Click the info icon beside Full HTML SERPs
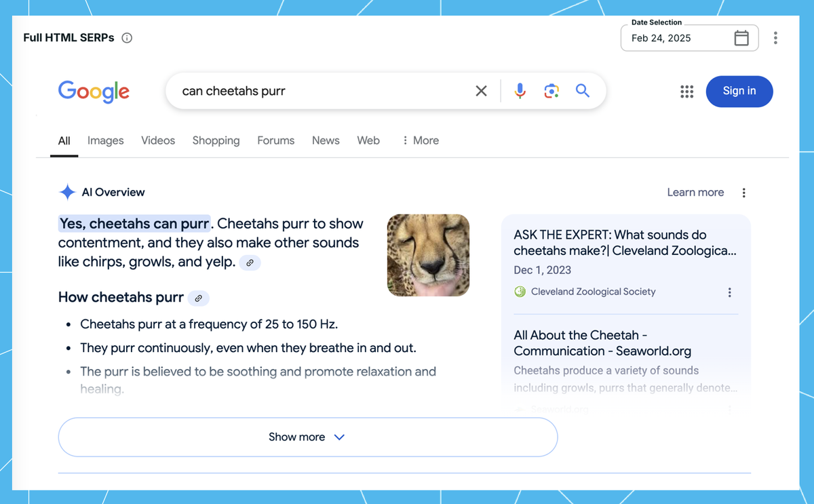The image size is (814, 504). pos(127,38)
